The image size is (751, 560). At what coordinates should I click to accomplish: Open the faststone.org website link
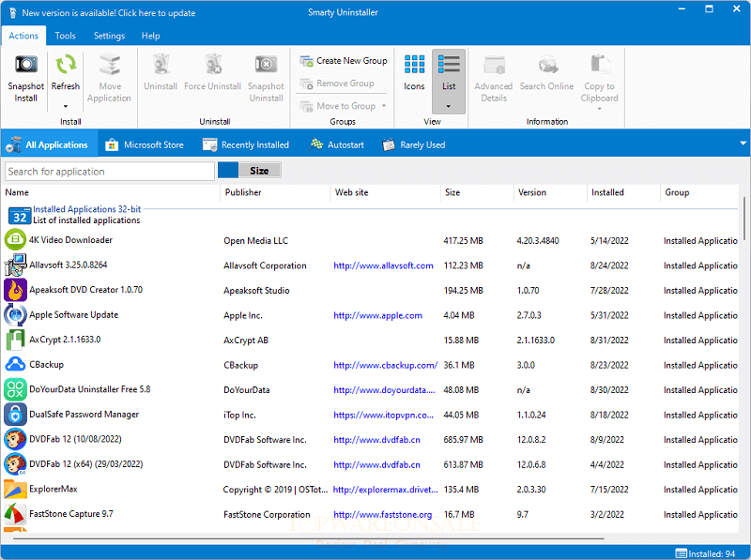(383, 515)
